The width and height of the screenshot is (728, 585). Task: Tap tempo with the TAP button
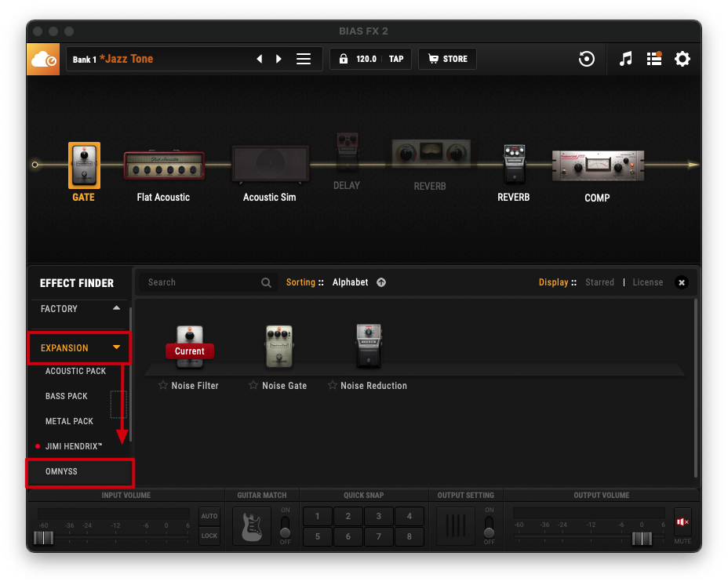(396, 59)
